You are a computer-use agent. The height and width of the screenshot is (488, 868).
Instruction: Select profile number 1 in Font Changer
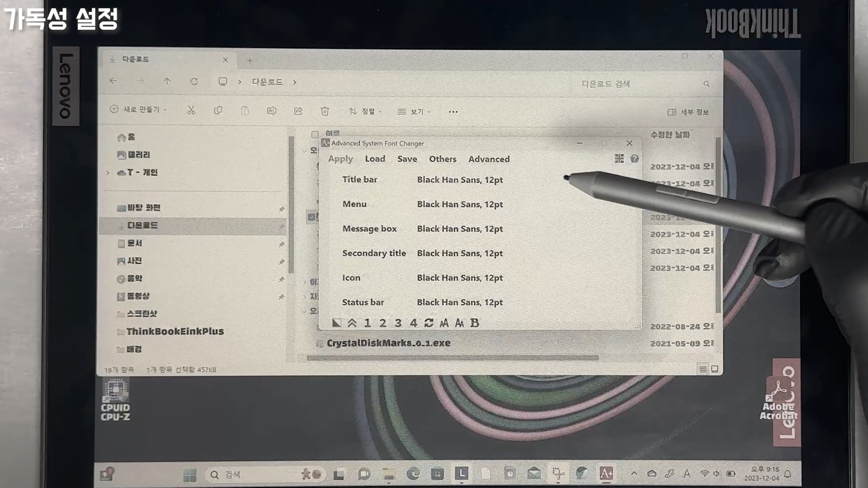[x=367, y=323]
